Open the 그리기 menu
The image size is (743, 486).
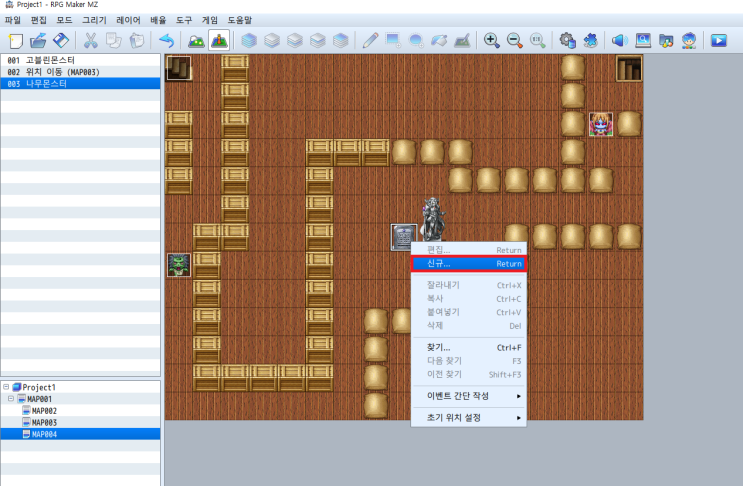click(x=94, y=20)
